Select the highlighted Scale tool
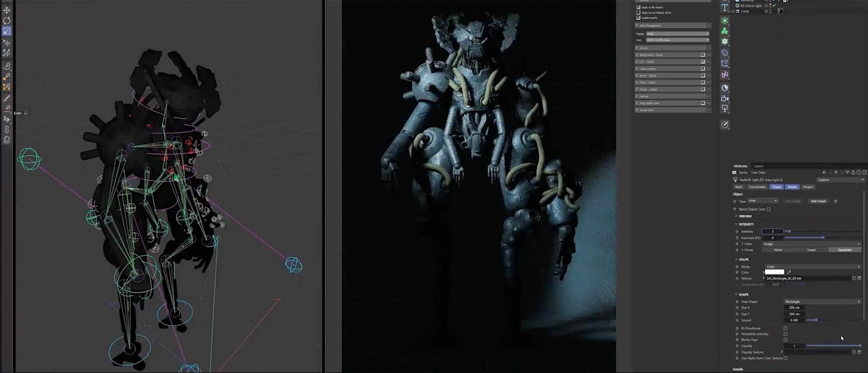This screenshot has width=868, height=373. coord(7,31)
